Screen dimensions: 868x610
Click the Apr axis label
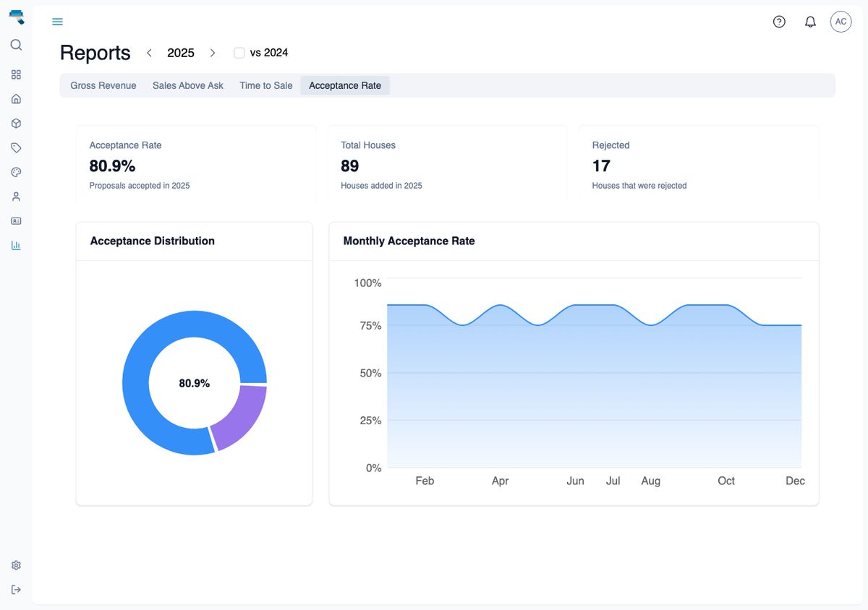(500, 481)
